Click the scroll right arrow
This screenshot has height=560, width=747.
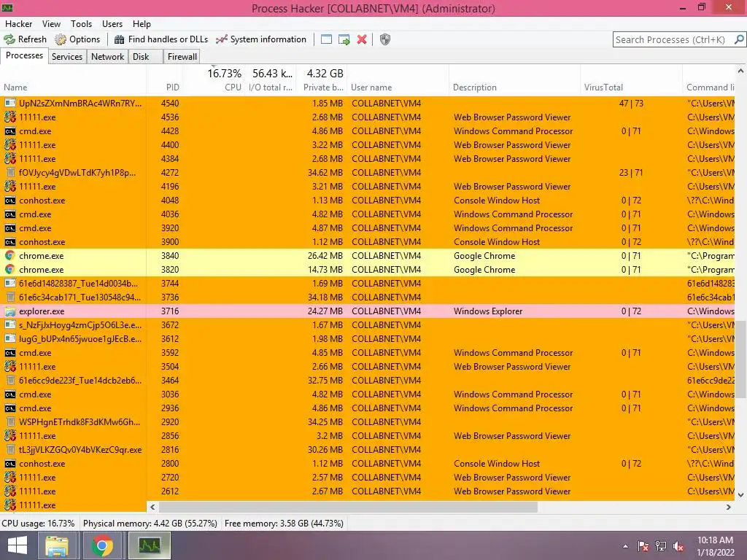pyautogui.click(x=729, y=507)
